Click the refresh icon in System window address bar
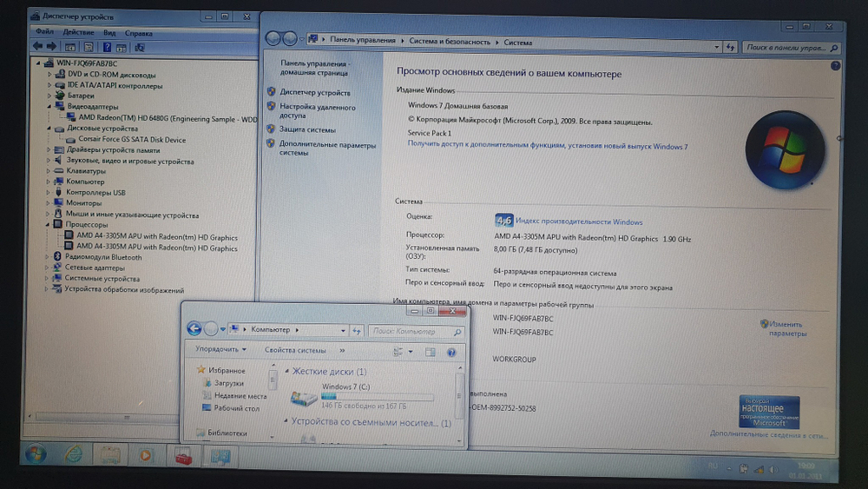This screenshot has height=489, width=868. tap(730, 47)
